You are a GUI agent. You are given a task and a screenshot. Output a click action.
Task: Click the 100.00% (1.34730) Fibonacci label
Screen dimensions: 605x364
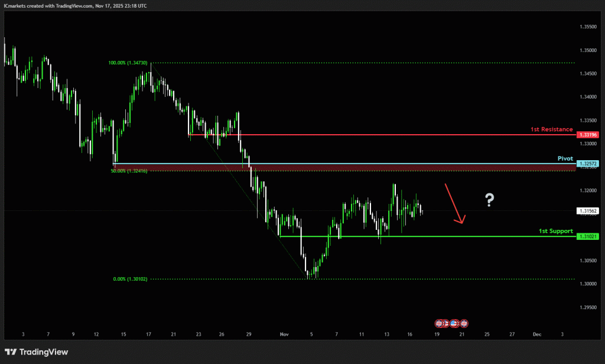[128, 63]
